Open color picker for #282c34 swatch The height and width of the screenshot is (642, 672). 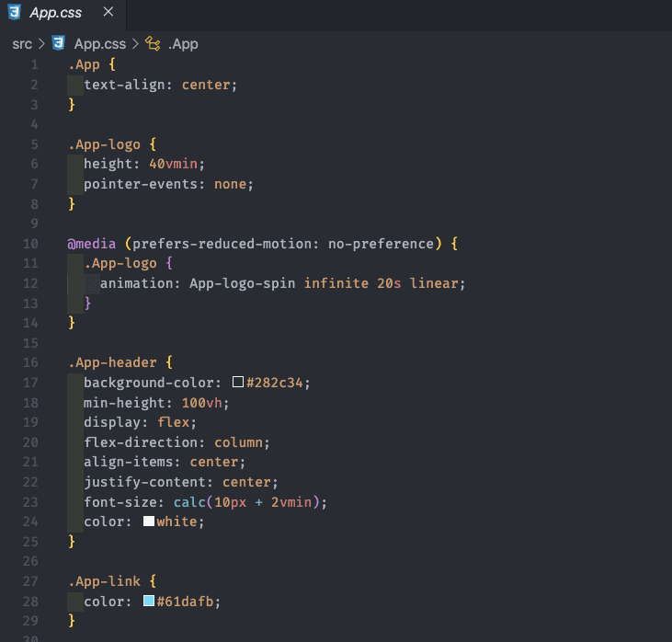(x=238, y=382)
